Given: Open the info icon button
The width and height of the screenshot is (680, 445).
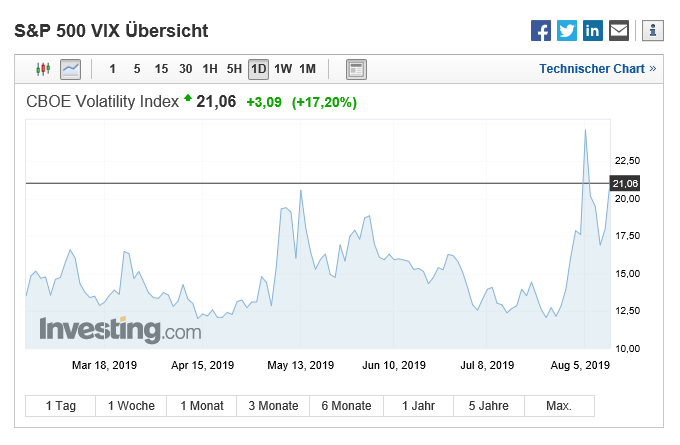Looking at the screenshot, I should pos(653,30).
